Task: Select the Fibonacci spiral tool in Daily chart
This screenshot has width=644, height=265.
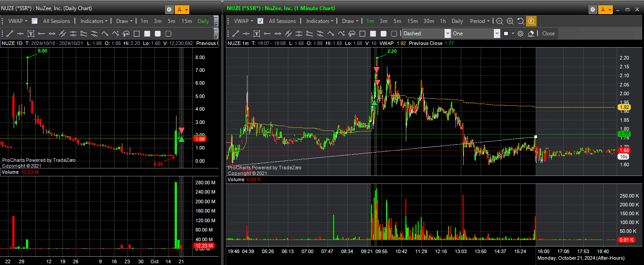Action: (126, 34)
